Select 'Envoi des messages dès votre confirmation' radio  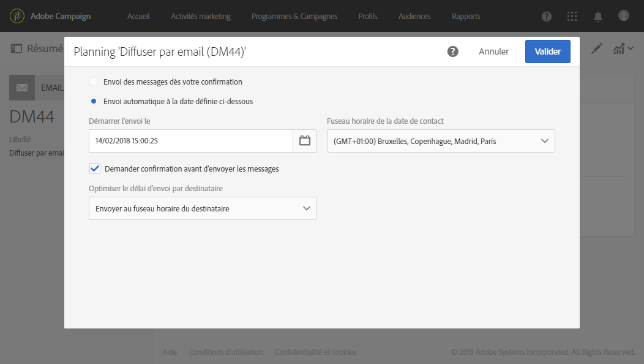pyautogui.click(x=94, y=82)
